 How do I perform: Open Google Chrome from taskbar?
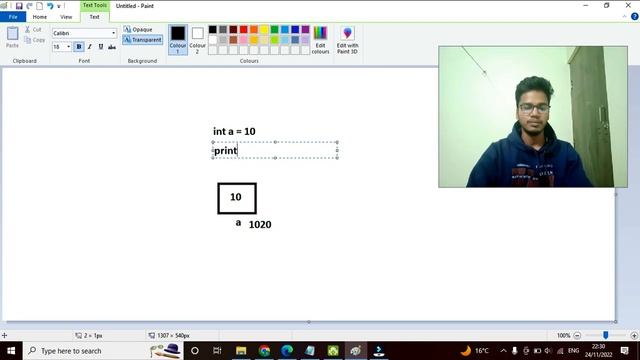coord(264,351)
